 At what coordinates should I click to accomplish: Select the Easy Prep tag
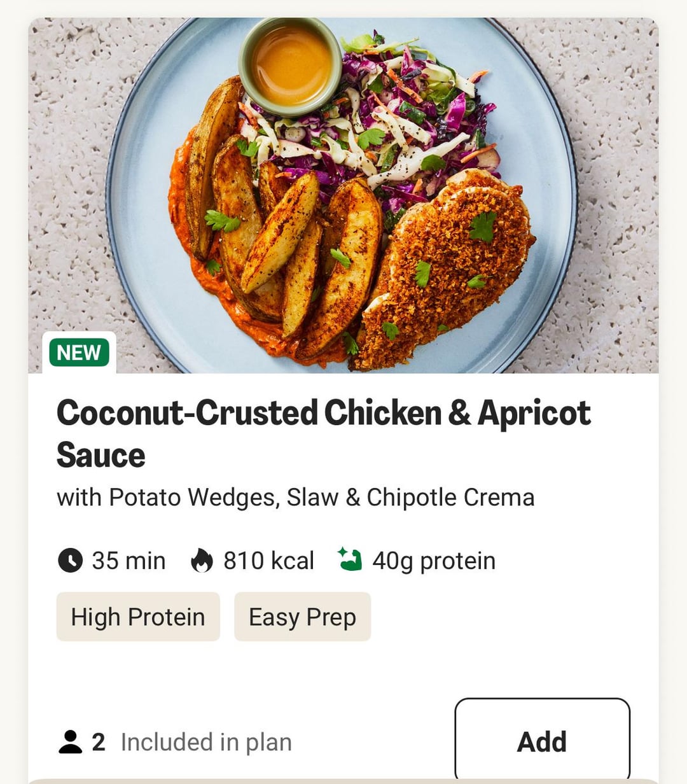coord(302,617)
